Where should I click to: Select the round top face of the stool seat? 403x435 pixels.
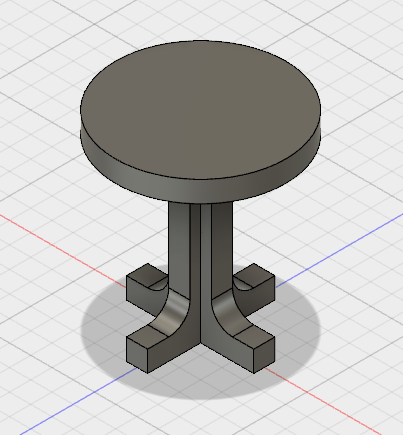click(x=200, y=110)
